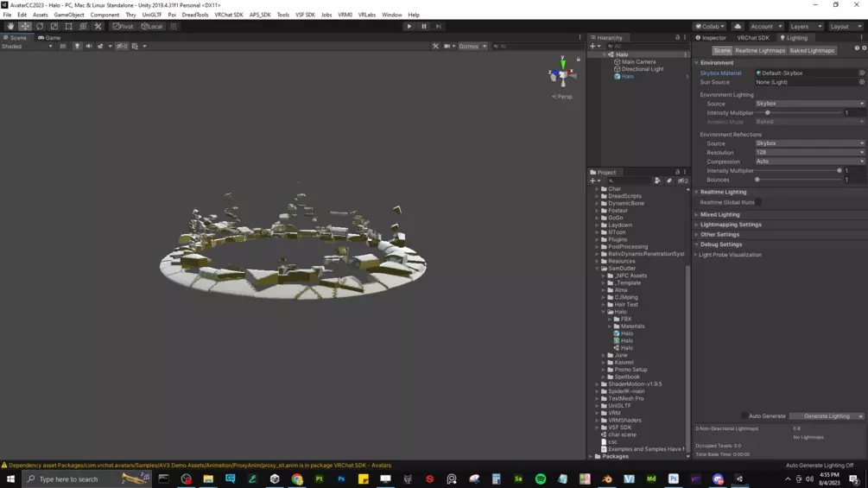The image size is (868, 488).
Task: Open Collab dropdown
Action: tap(710, 26)
